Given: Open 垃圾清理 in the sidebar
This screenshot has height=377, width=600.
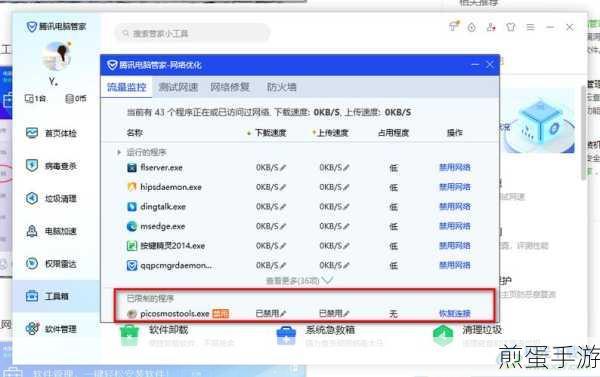Looking at the screenshot, I should [x=51, y=198].
